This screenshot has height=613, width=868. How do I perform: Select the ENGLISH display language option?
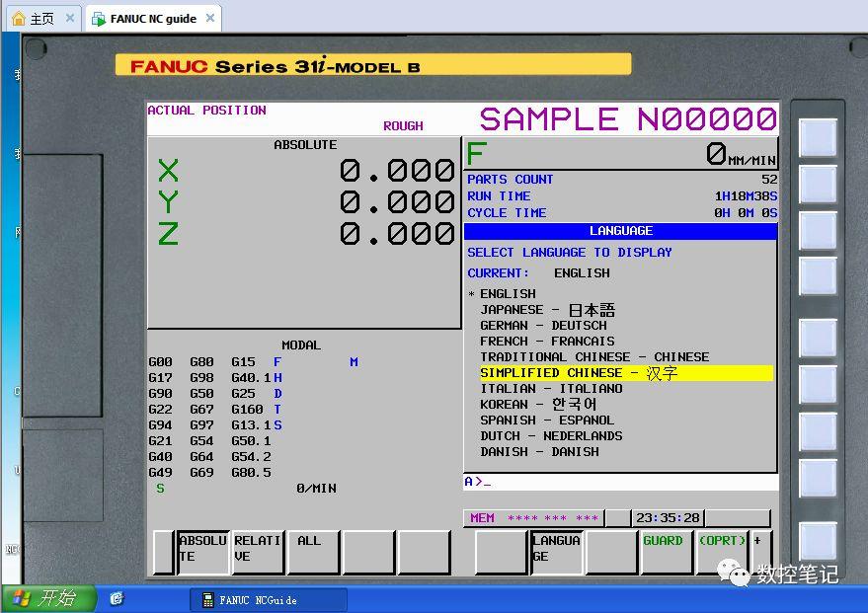[x=506, y=293]
